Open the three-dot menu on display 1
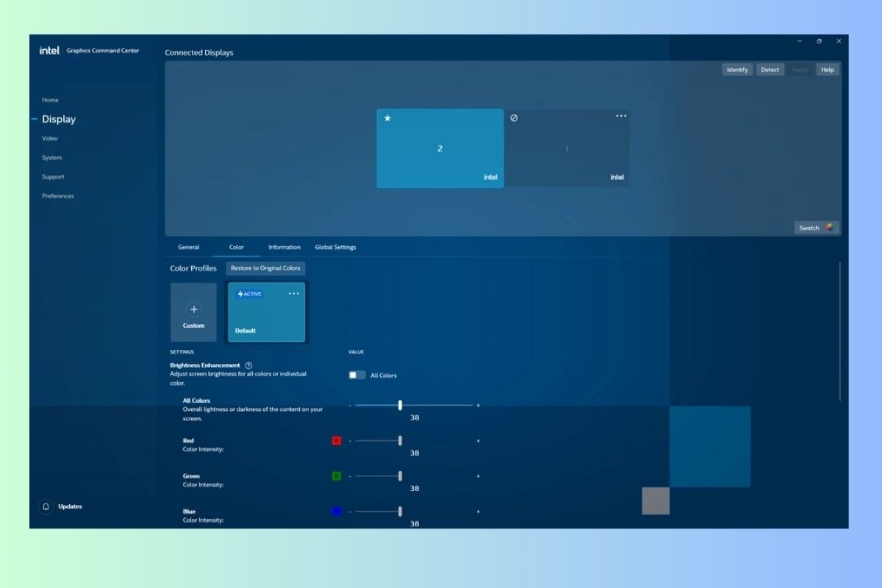Image resolution: width=882 pixels, height=588 pixels. [621, 116]
